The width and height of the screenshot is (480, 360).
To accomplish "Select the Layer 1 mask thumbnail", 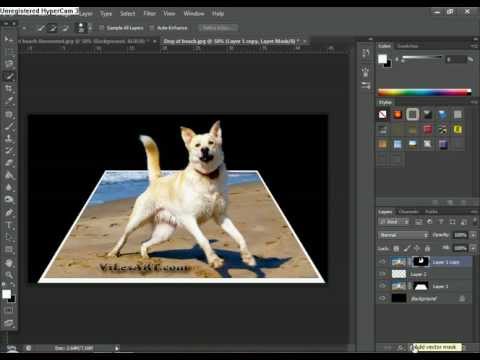I will click(x=421, y=286).
